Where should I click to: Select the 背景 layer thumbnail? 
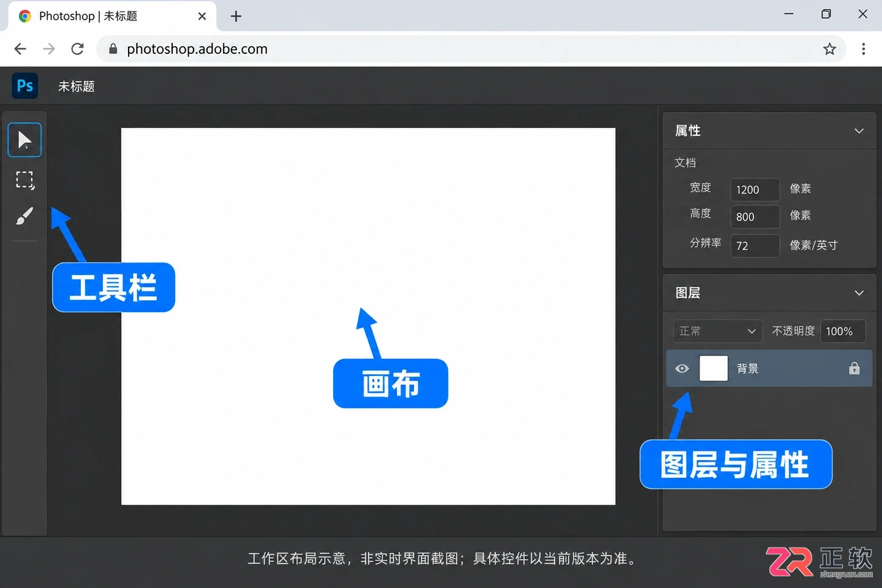pos(714,368)
